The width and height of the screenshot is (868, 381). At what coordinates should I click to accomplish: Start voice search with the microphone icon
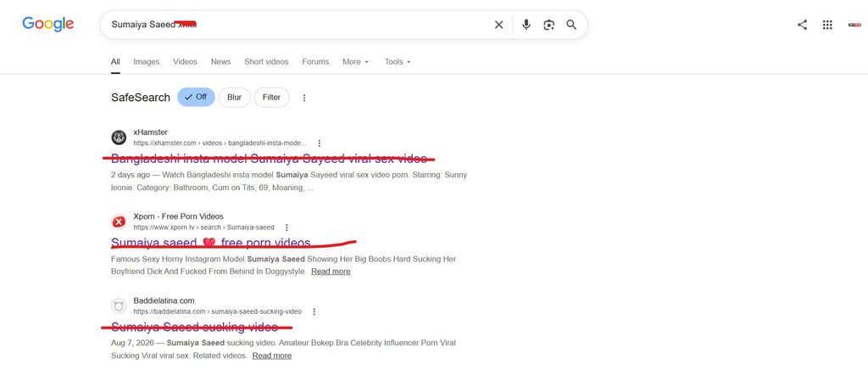point(526,25)
